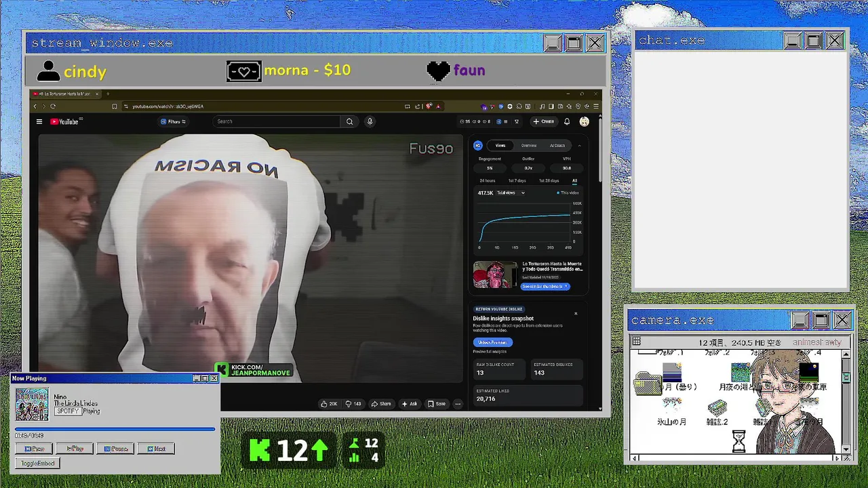Click Next in the Now Playing window

(x=156, y=449)
